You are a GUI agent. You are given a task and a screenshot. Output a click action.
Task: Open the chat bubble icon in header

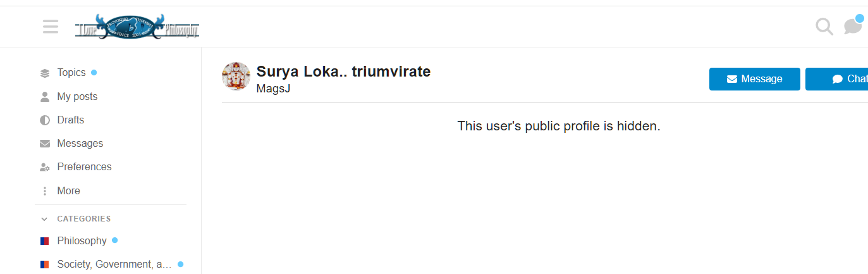click(852, 27)
